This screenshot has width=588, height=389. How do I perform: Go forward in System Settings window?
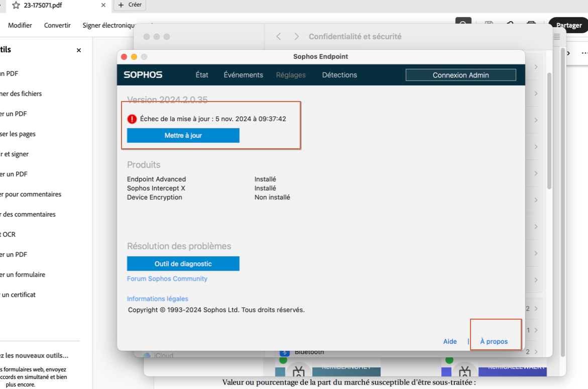297,36
